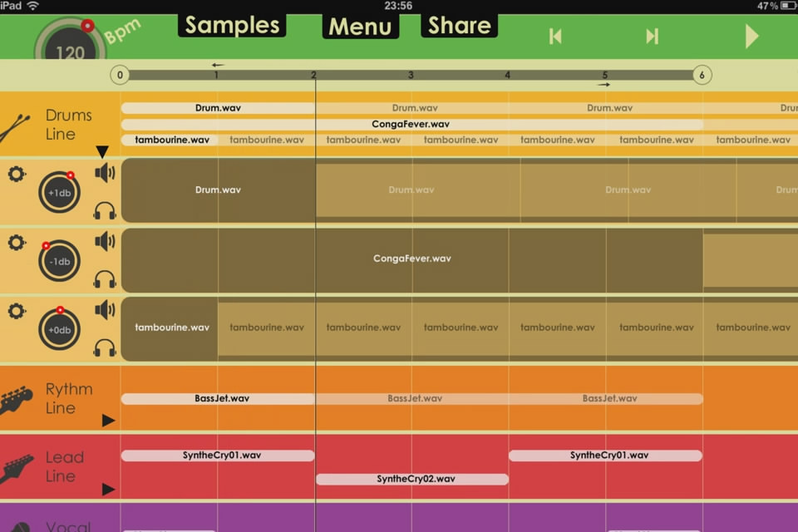This screenshot has height=532, width=798.
Task: Expand the Lead Line section
Action: [108, 490]
